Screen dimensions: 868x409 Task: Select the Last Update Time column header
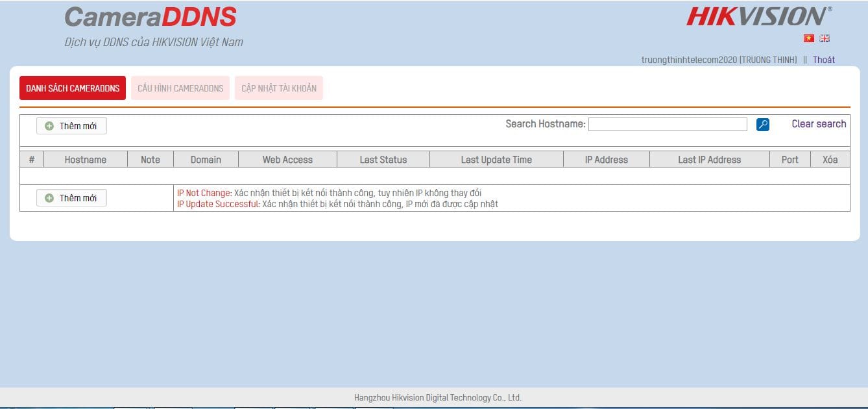[x=496, y=160]
